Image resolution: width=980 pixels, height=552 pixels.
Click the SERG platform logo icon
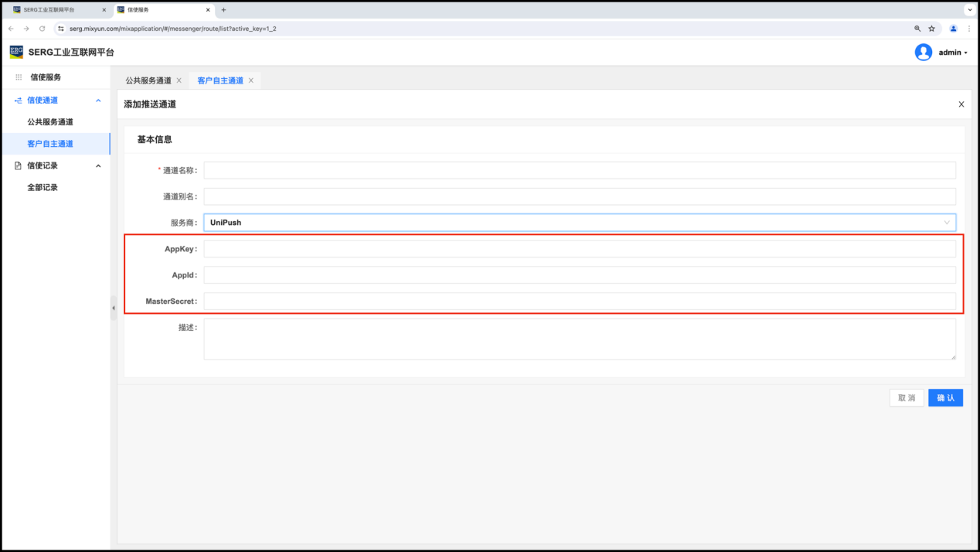pyautogui.click(x=16, y=52)
